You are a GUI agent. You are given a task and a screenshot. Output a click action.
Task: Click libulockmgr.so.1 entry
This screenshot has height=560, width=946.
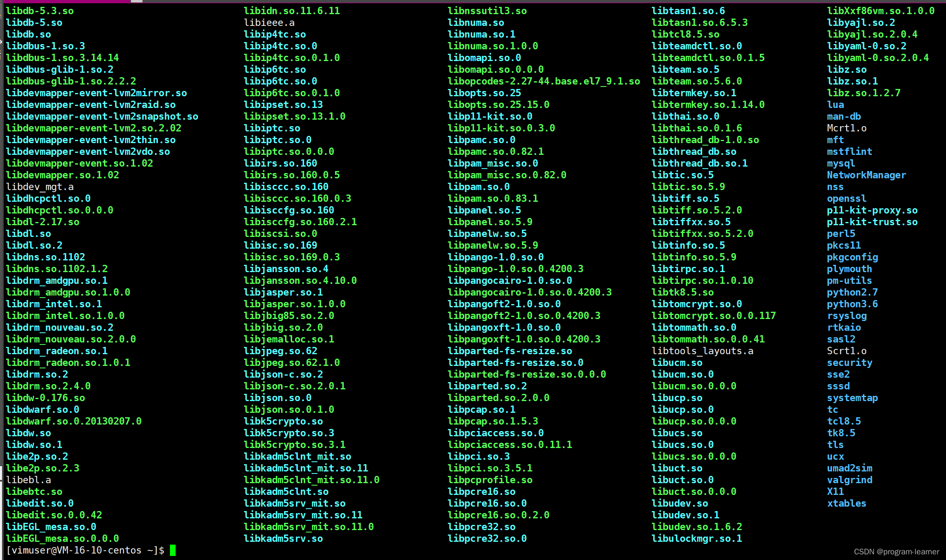coord(697,539)
